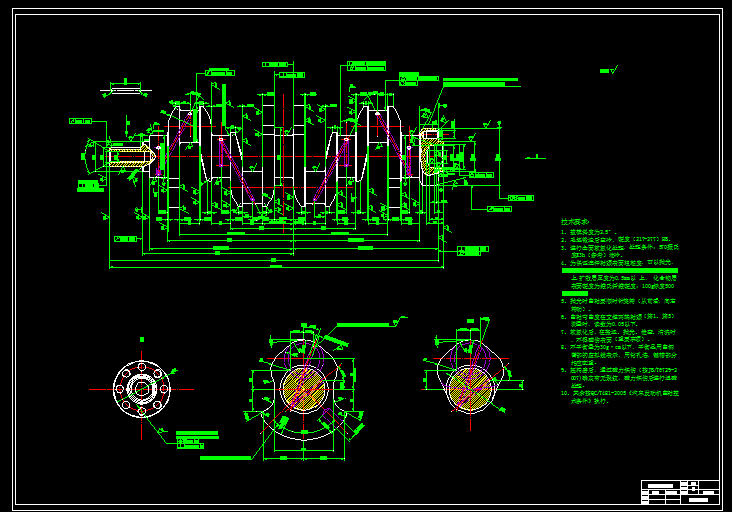732x512 pixels.
Task: Click technical requirement item 10 citing QC/T481-2005
Action: tap(619, 397)
